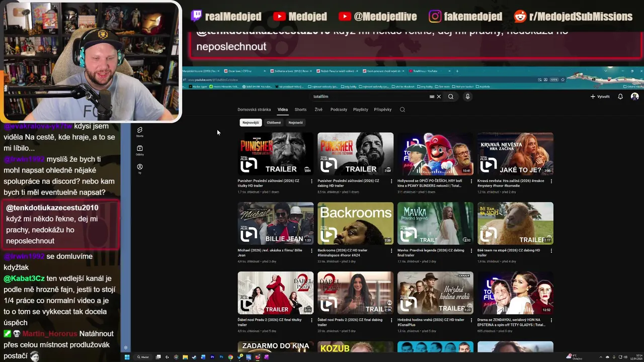This screenshot has height=362, width=644.
Task: Open Odběry subscriptions icon in sidebar
Action: coord(140,150)
